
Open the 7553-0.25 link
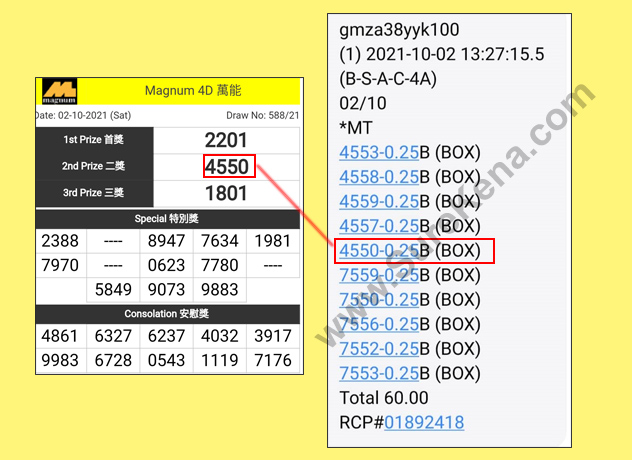click(x=379, y=374)
